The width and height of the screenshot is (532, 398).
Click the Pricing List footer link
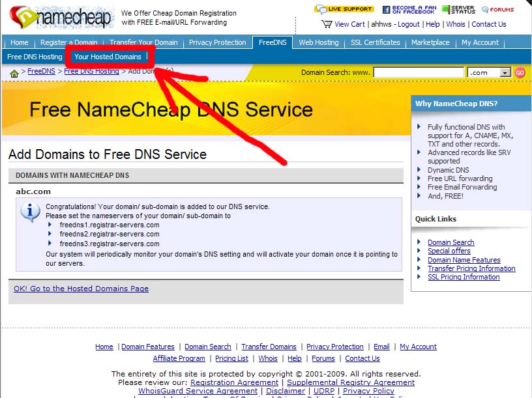(231, 358)
